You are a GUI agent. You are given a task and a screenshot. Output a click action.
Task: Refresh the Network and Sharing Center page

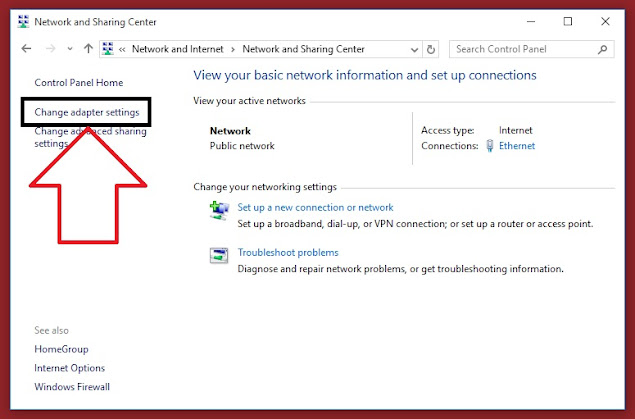[x=431, y=49]
